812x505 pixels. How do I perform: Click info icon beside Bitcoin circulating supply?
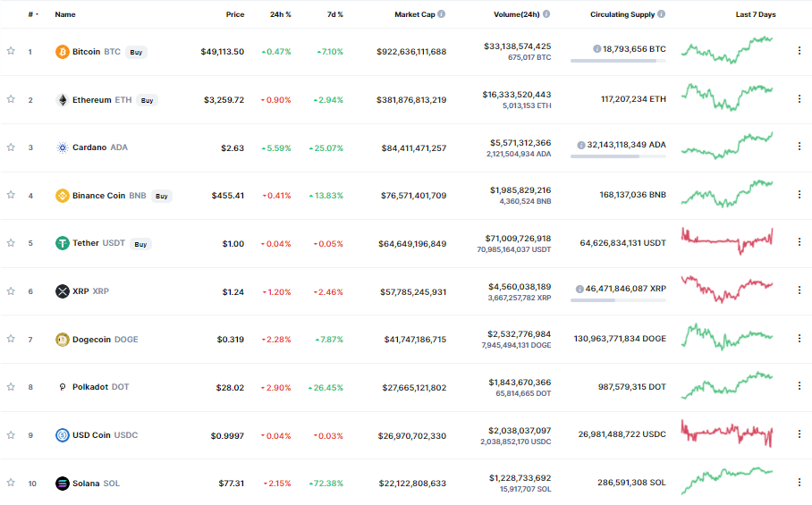click(597, 48)
